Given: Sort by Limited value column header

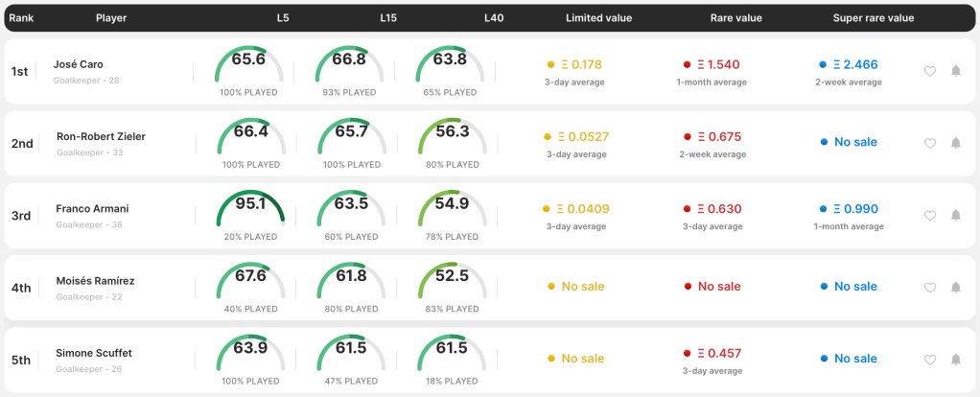Looking at the screenshot, I should click(598, 17).
